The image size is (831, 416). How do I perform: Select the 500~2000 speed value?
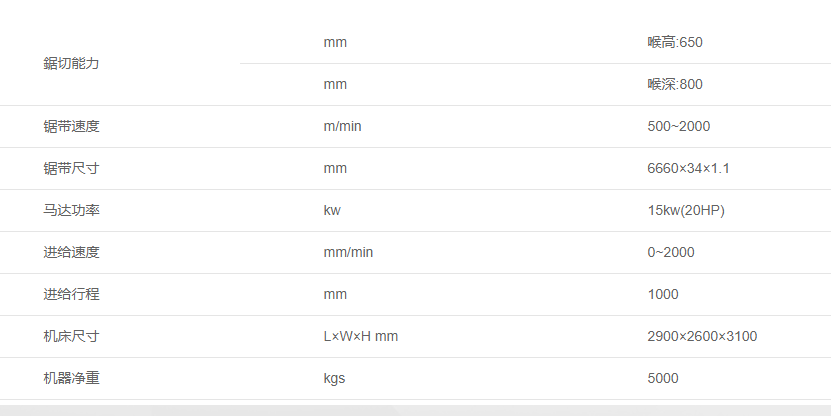click(x=678, y=126)
